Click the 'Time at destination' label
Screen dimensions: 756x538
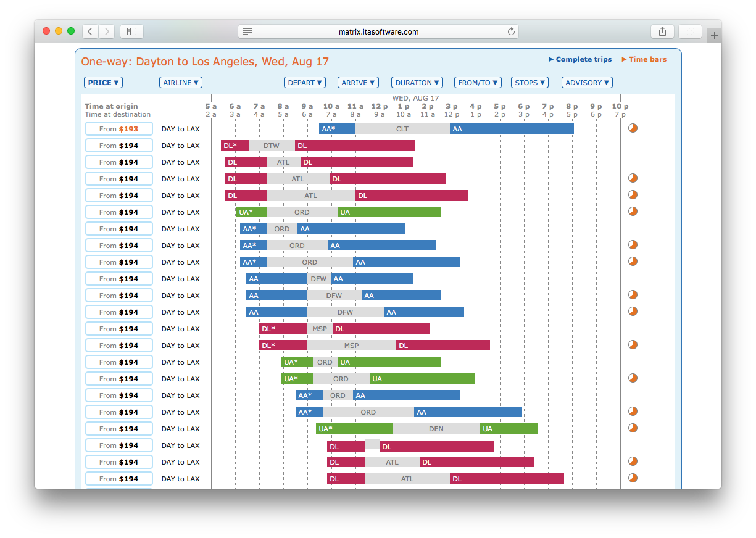click(x=118, y=114)
